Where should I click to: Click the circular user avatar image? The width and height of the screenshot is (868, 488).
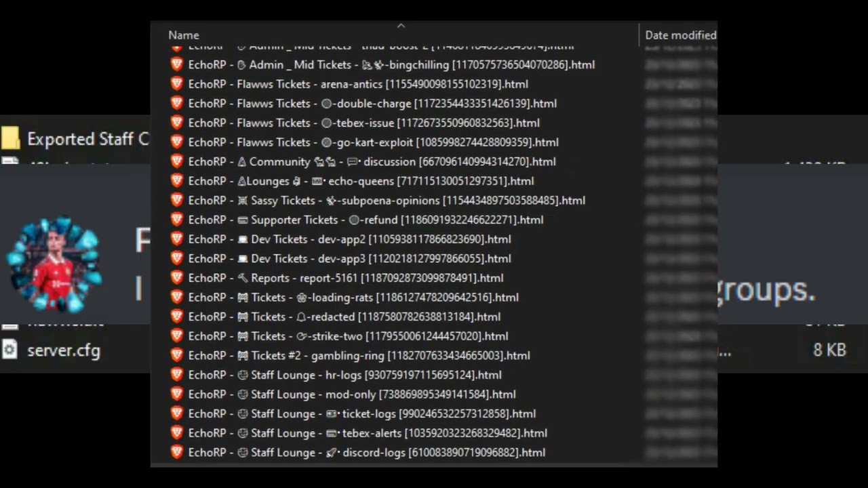click(54, 264)
